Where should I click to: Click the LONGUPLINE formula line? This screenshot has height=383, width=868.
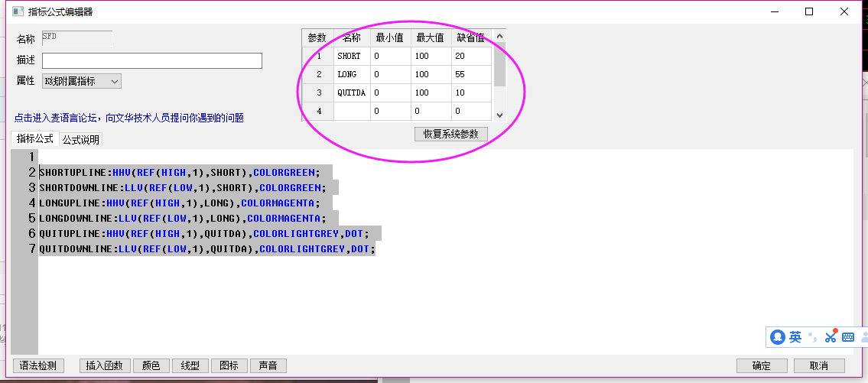(x=180, y=203)
